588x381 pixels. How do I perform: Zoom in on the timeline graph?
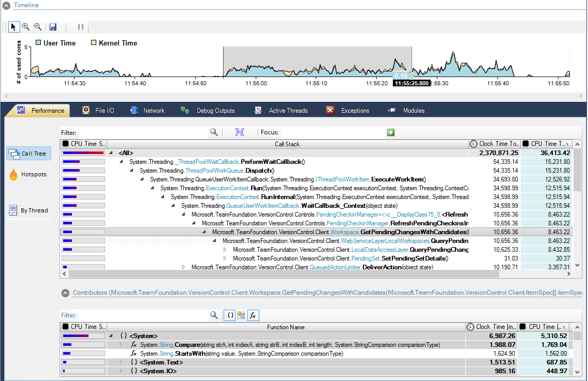click(26, 26)
